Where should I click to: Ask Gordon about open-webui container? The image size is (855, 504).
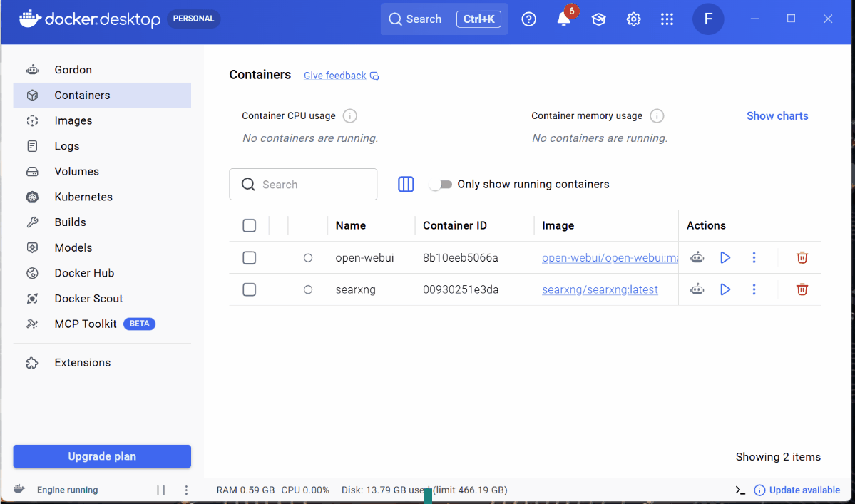click(x=697, y=258)
